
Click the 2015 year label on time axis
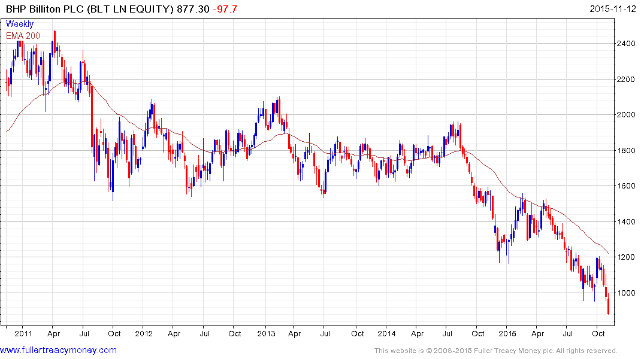coord(507,333)
